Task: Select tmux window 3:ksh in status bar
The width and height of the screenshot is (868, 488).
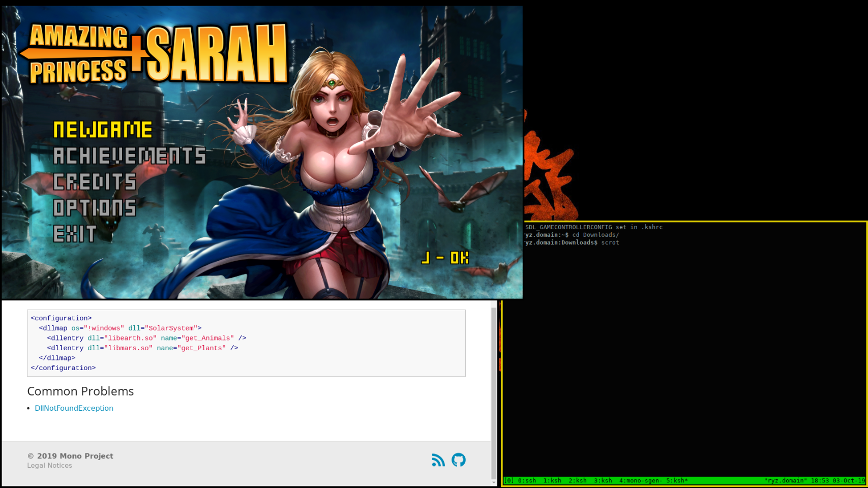Action: click(603, 480)
